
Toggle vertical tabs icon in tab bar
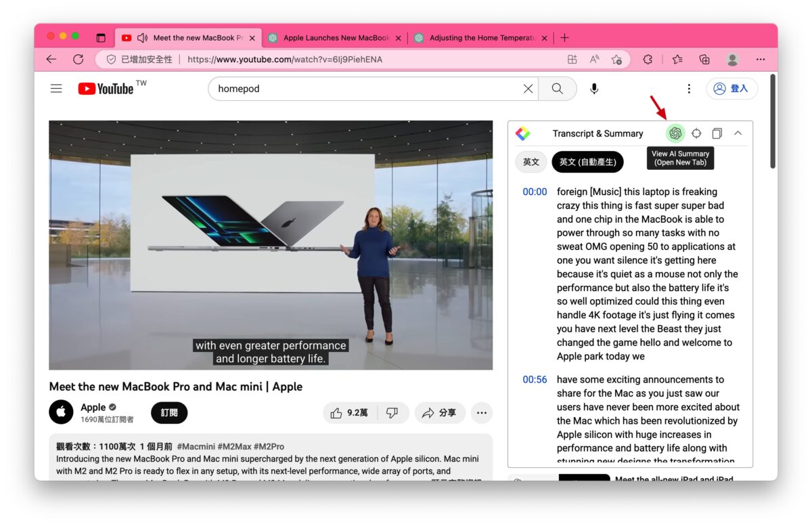point(101,38)
